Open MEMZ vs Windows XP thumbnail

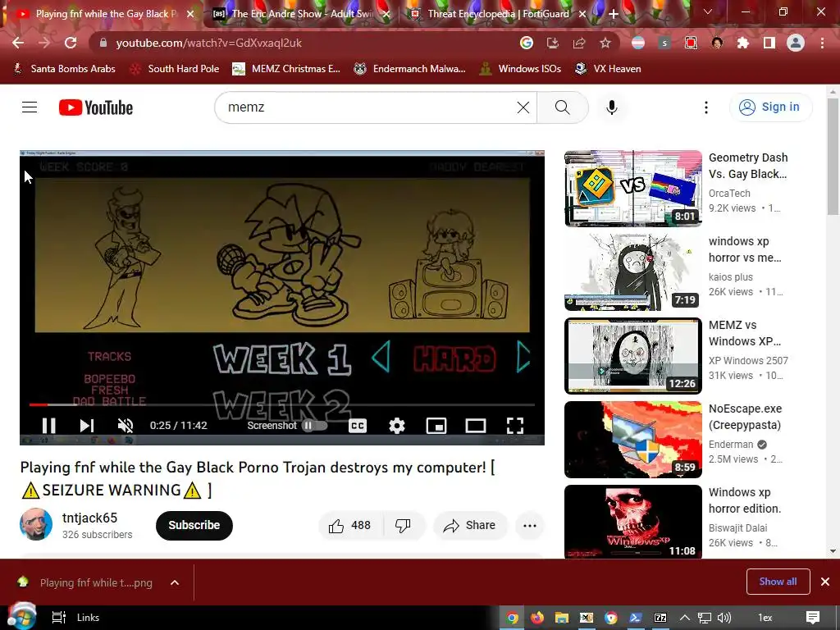[x=632, y=356]
